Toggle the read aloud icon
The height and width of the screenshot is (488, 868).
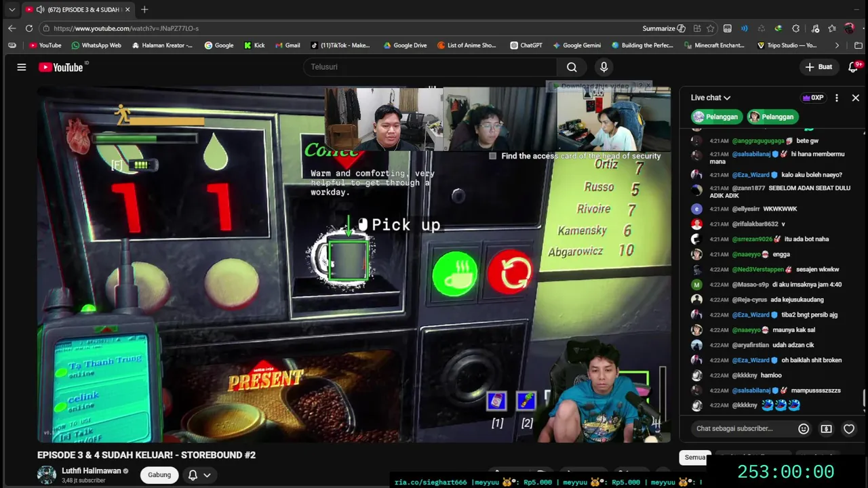click(744, 28)
